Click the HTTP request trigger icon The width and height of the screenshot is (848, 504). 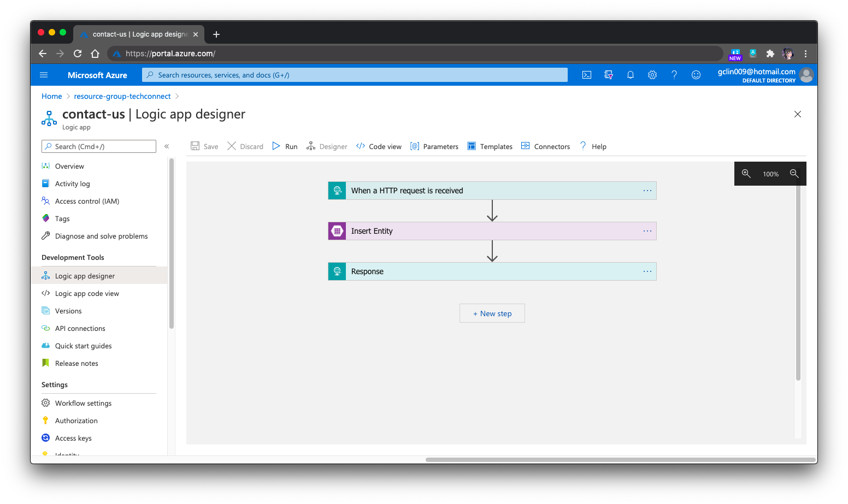(x=337, y=190)
